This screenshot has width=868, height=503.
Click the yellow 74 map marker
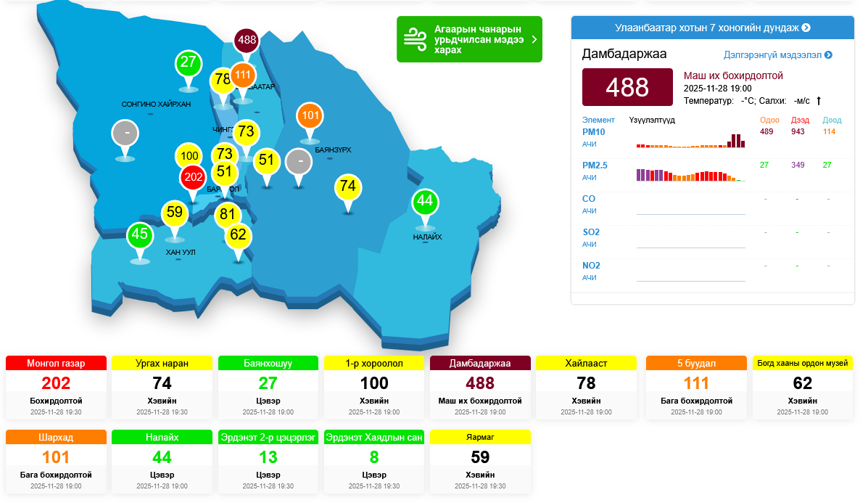point(348,187)
